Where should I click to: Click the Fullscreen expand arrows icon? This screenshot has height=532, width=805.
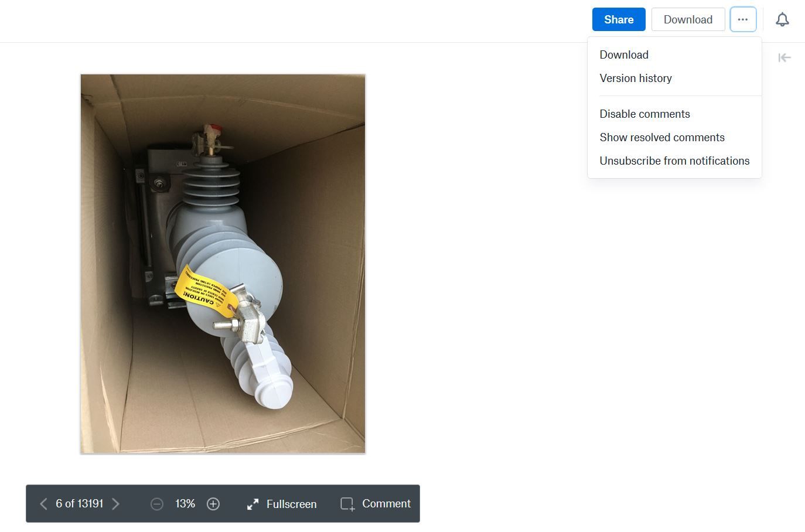pos(253,504)
